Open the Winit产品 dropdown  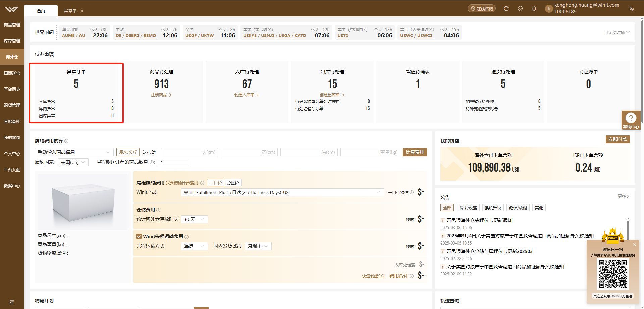(x=282, y=192)
